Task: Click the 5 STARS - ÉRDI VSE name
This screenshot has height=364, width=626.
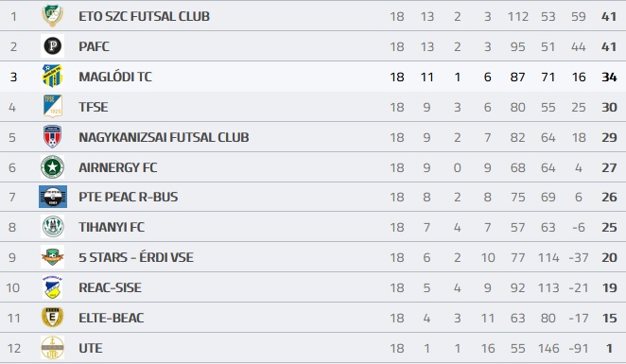Action: click(x=136, y=257)
